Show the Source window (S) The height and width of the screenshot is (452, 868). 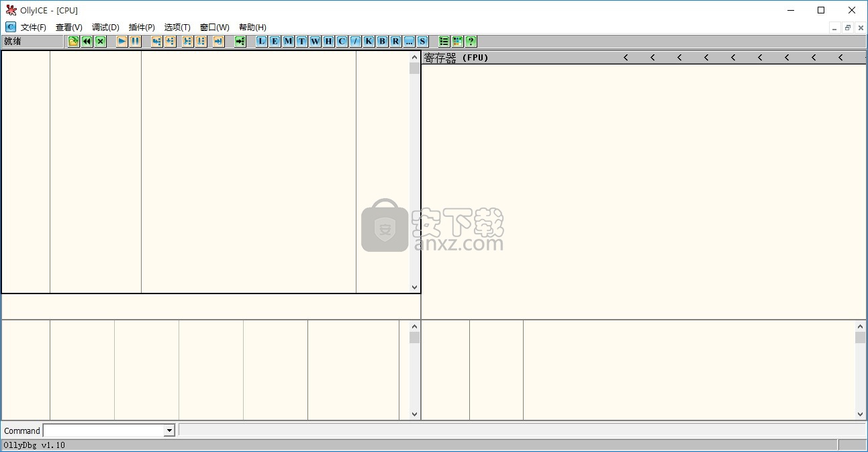pos(423,42)
